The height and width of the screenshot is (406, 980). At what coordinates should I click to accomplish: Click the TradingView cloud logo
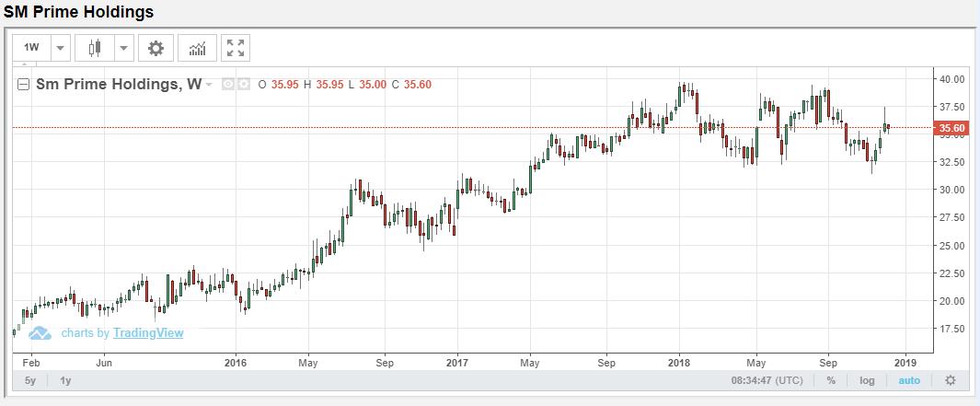pos(40,333)
